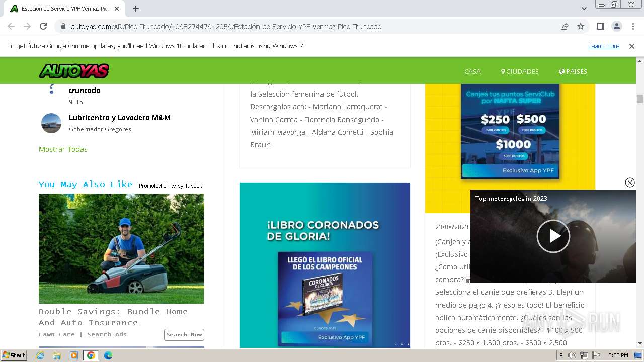Launch Internet Explorer from taskbar
The width and height of the screenshot is (644, 362).
pyautogui.click(x=40, y=355)
